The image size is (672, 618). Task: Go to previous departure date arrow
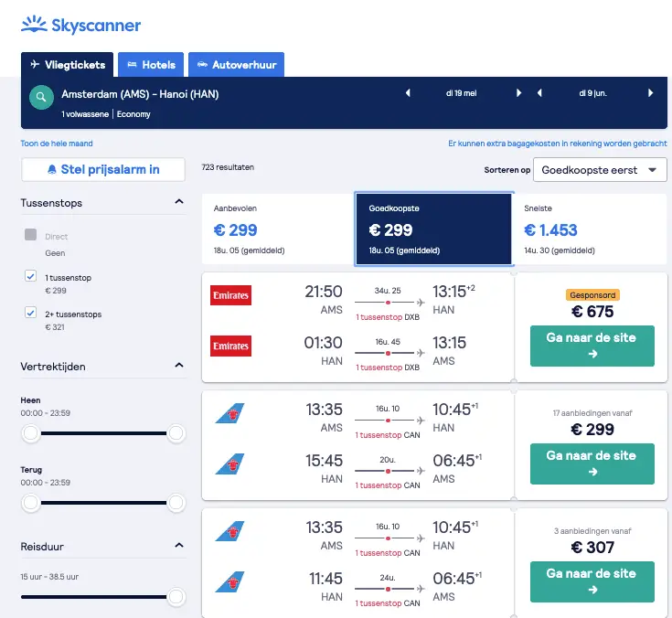tap(408, 93)
